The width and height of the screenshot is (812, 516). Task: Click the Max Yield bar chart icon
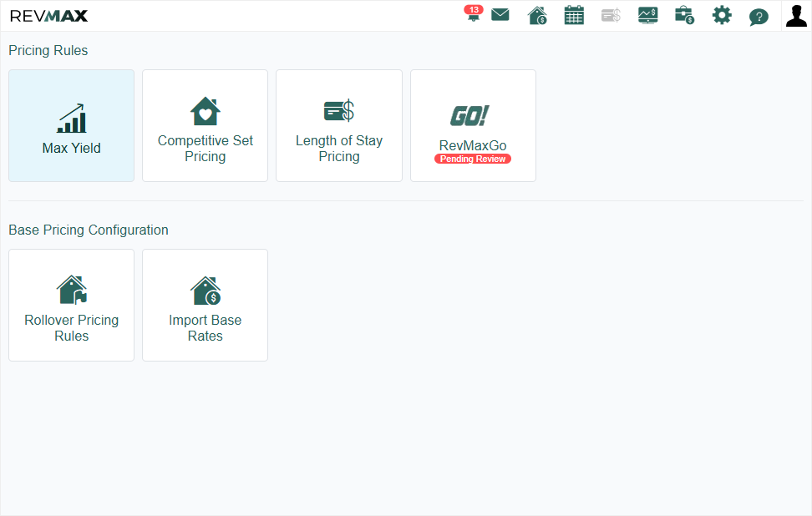click(x=72, y=119)
